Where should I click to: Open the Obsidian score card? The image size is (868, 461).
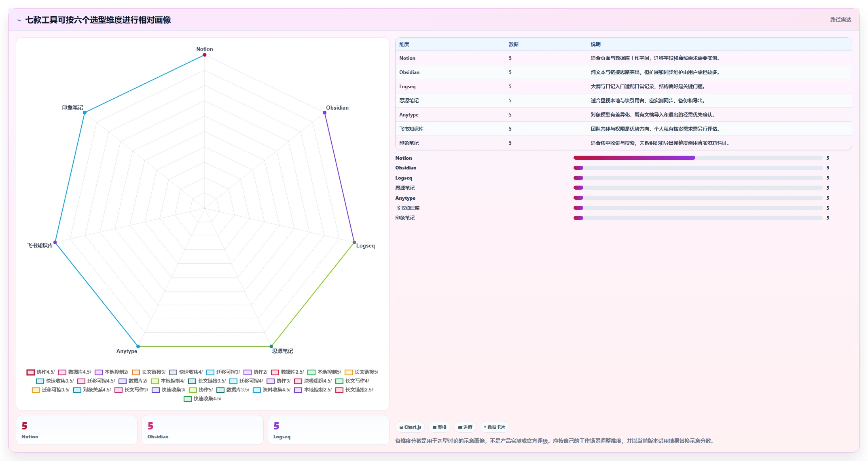pyautogui.click(x=203, y=430)
